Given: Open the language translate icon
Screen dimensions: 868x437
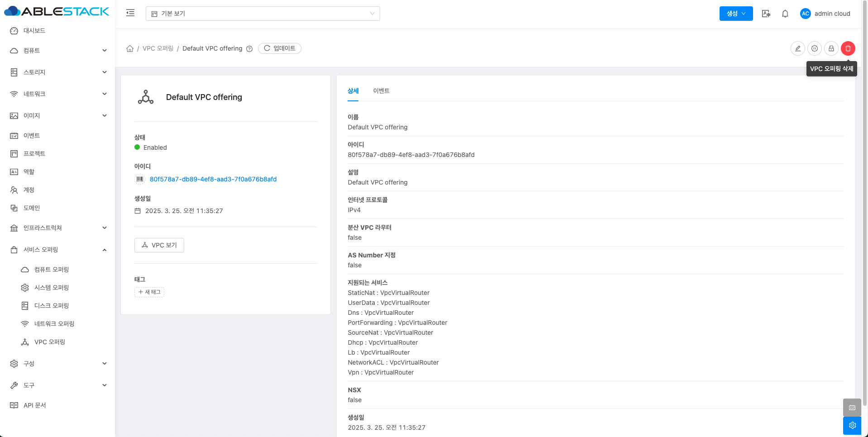Looking at the screenshot, I should tap(766, 14).
